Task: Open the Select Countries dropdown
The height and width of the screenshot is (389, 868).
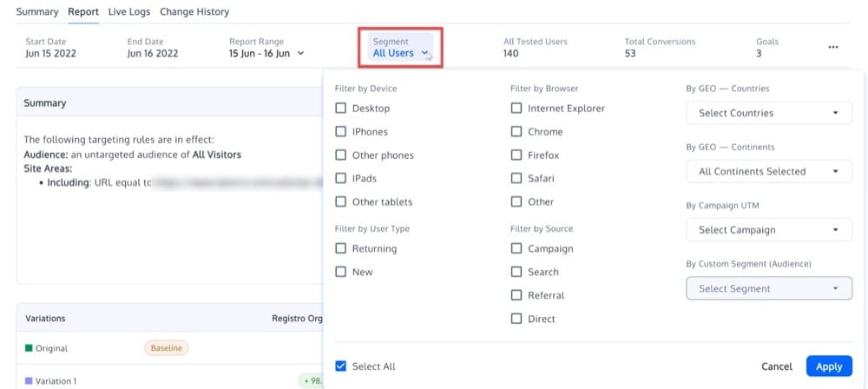Action: [x=768, y=113]
